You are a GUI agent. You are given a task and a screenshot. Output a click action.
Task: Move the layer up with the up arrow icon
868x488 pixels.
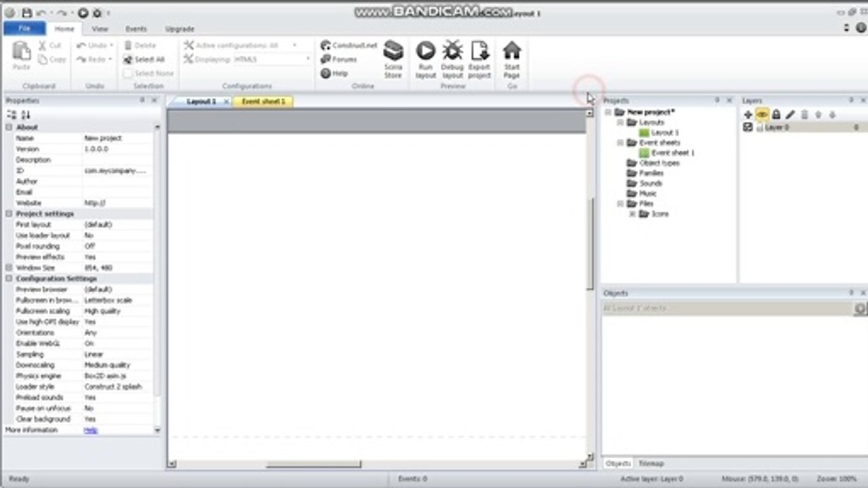818,115
